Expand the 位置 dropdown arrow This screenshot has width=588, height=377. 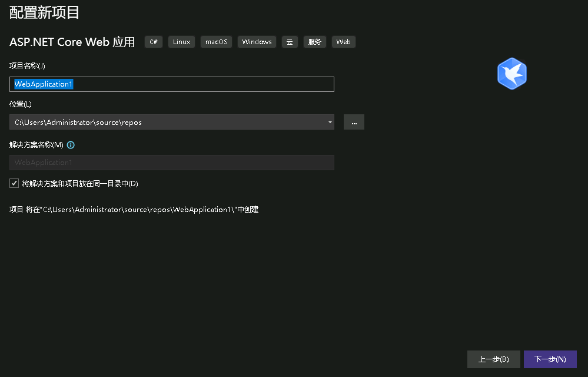pos(330,123)
